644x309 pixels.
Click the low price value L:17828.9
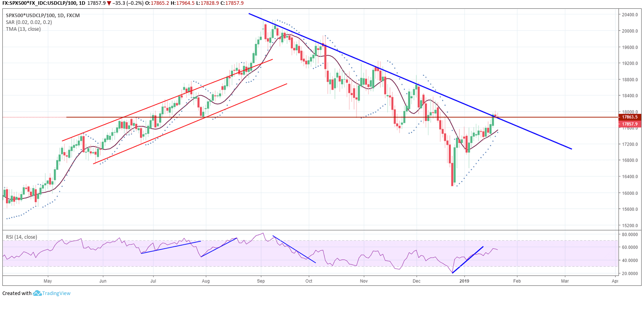point(207,3)
